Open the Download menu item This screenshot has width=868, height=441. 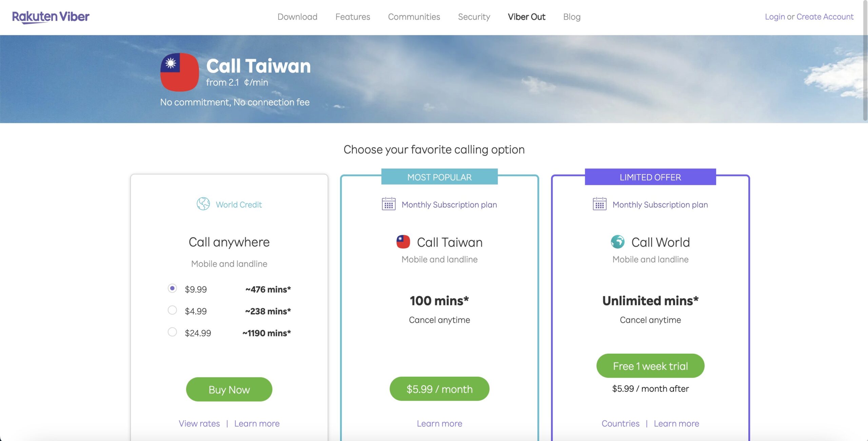[x=297, y=17]
